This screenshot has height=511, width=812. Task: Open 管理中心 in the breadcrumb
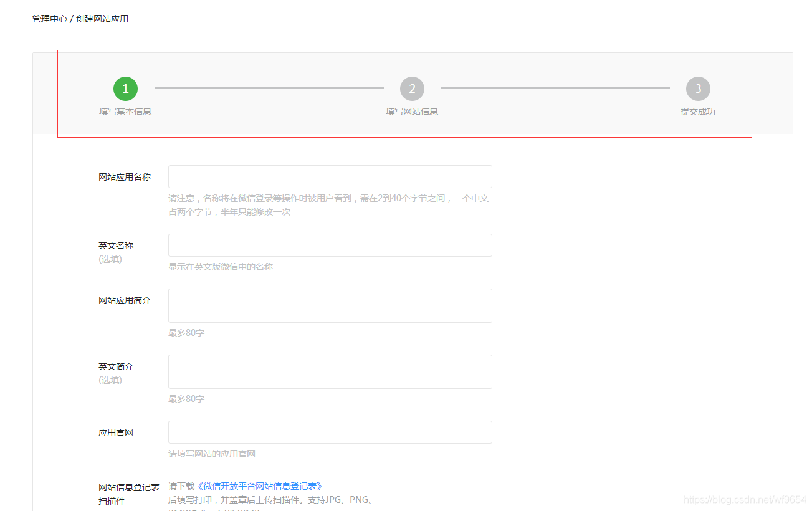pyautogui.click(x=50, y=19)
